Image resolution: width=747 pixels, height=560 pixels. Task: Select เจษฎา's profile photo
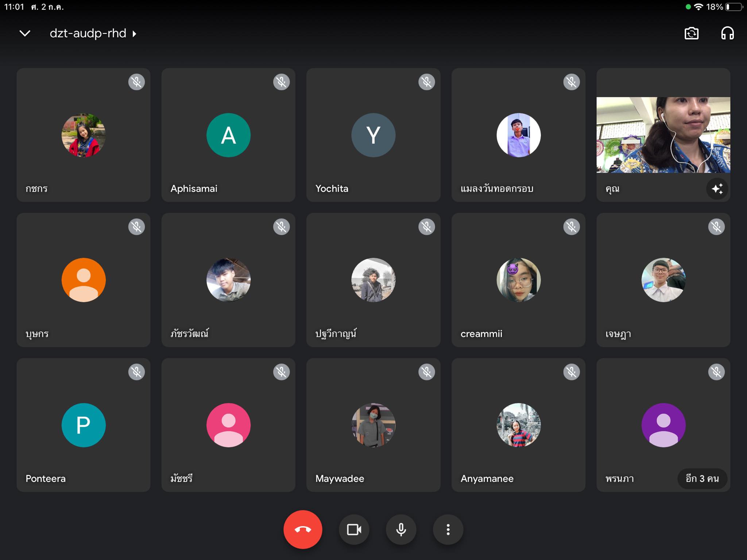pos(663,280)
